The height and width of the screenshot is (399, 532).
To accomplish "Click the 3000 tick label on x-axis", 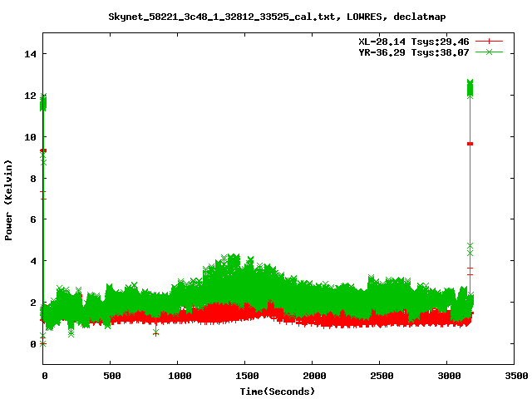I will point(447,376).
